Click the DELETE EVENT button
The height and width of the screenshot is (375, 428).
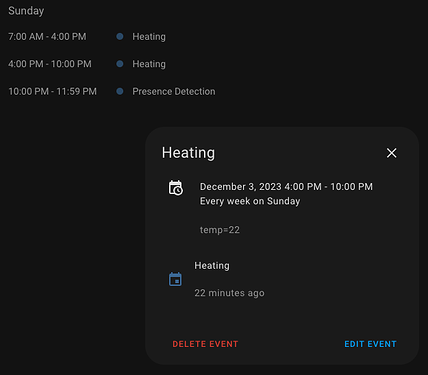point(205,344)
